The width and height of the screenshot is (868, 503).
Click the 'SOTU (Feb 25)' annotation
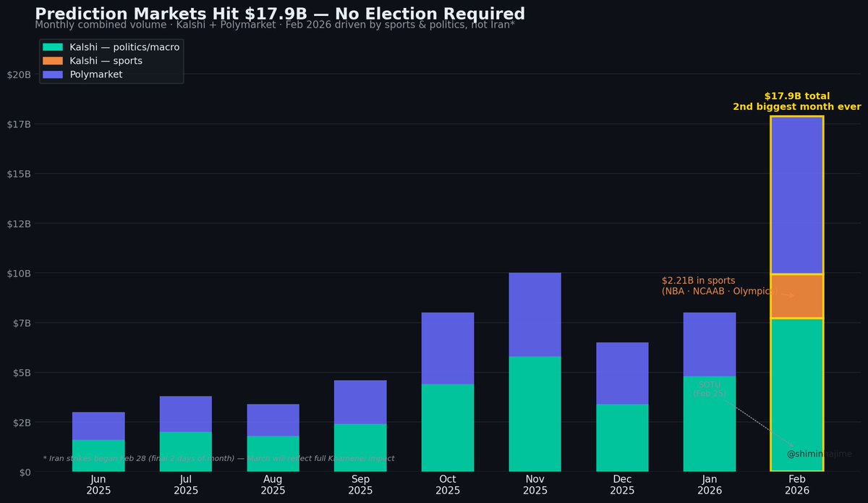pyautogui.click(x=710, y=389)
